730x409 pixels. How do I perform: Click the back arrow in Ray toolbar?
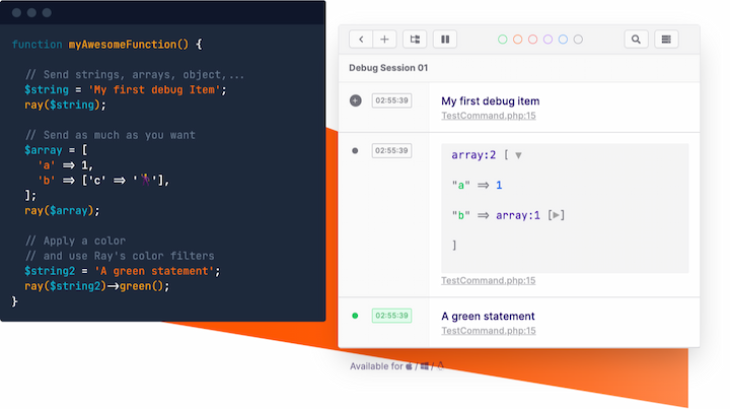(362, 39)
